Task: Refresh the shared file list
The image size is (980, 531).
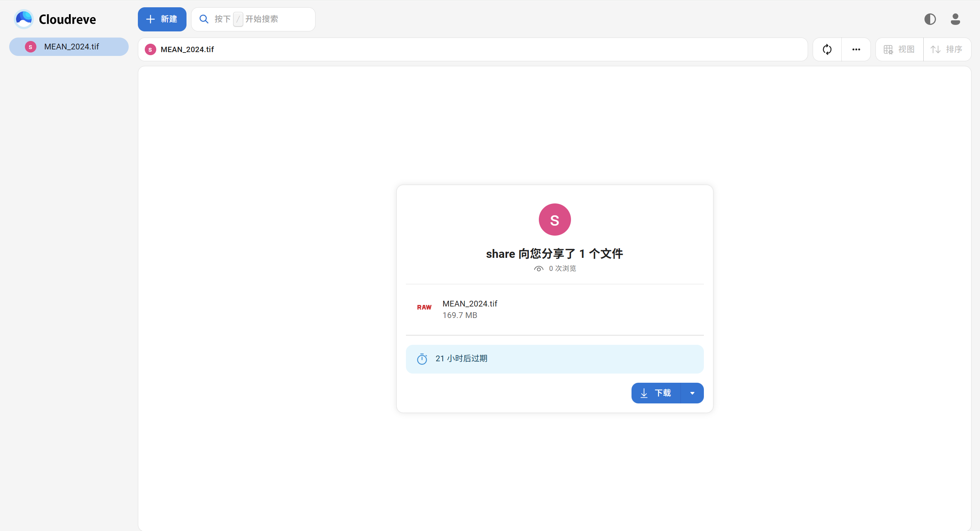Action: tap(826, 49)
